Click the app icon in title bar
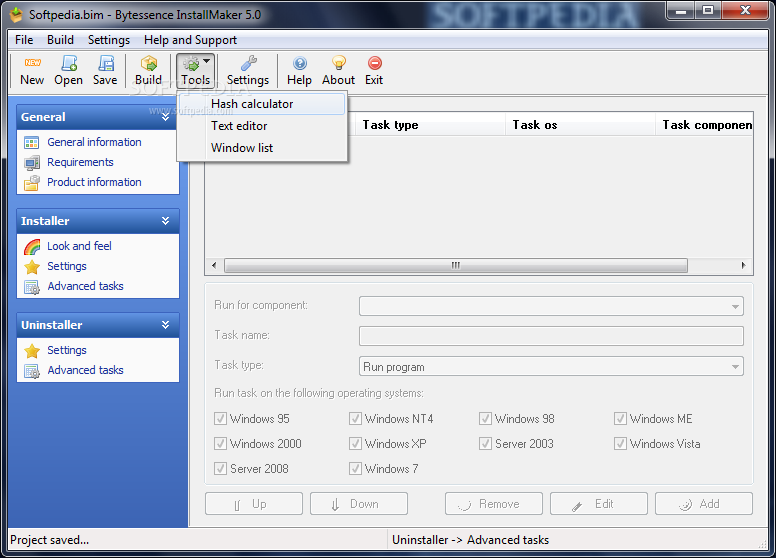Screen dimensions: 776x558 pyautogui.click(x=16, y=15)
